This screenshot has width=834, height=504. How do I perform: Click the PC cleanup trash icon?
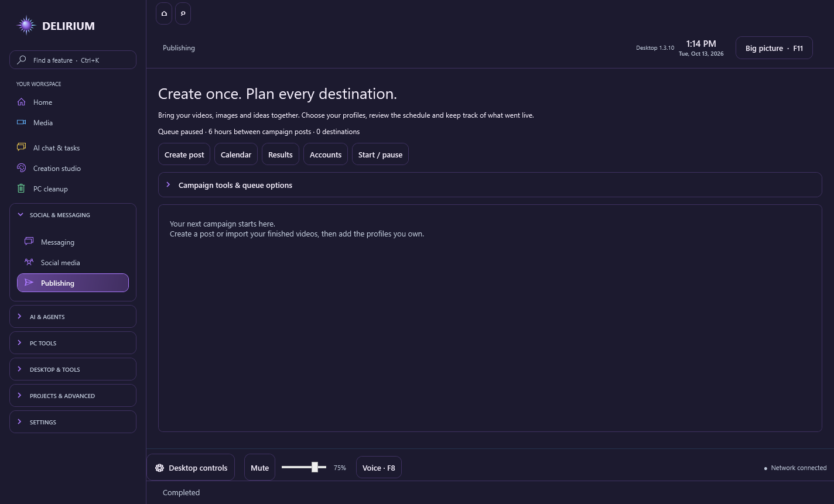point(22,188)
